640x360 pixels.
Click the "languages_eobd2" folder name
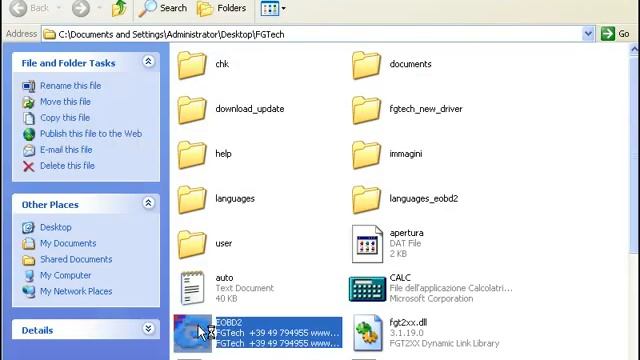(x=424, y=199)
